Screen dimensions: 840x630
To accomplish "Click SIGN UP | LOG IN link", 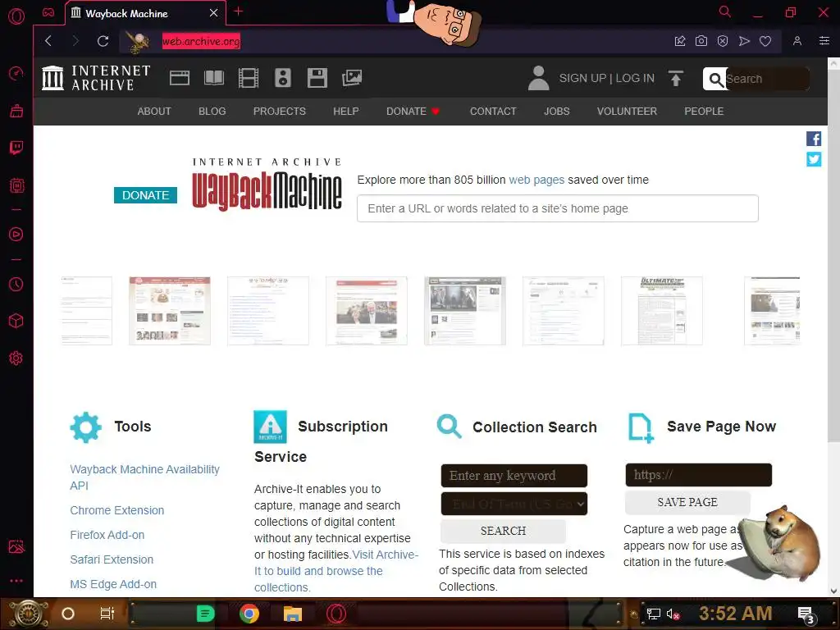I will (606, 78).
